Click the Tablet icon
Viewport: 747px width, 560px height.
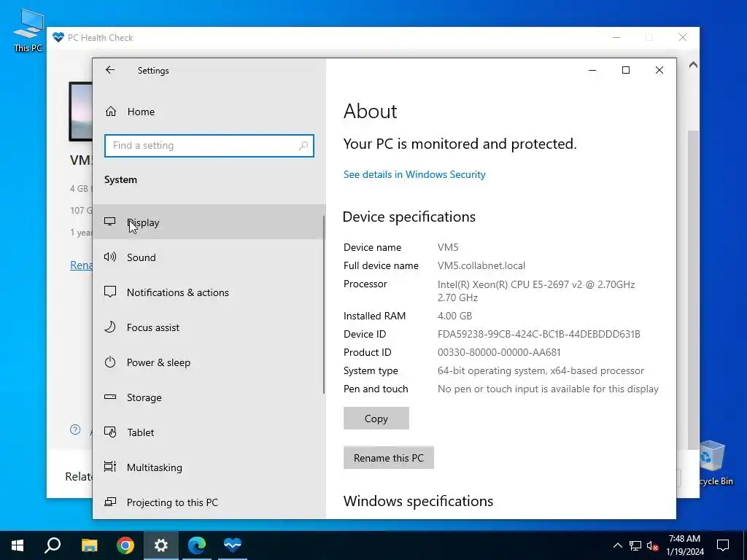110,432
